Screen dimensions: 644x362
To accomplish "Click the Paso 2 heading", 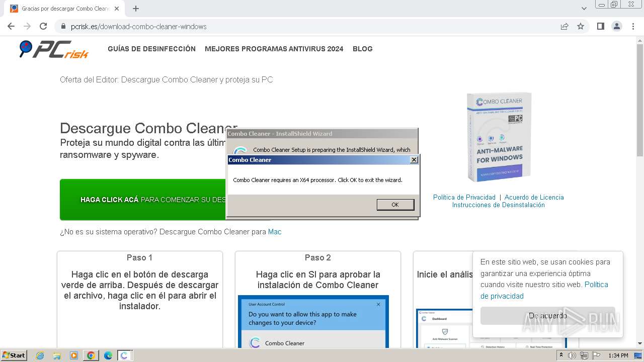I will click(x=318, y=257).
